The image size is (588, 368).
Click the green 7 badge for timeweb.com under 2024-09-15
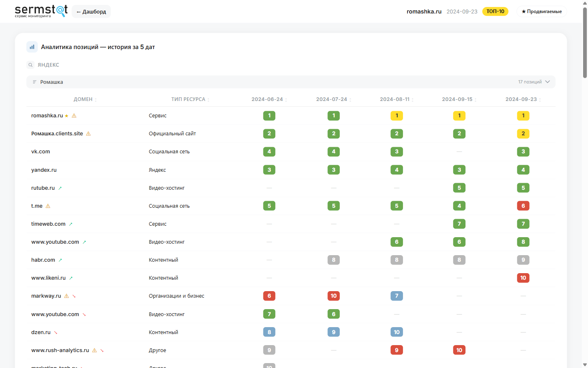(459, 224)
